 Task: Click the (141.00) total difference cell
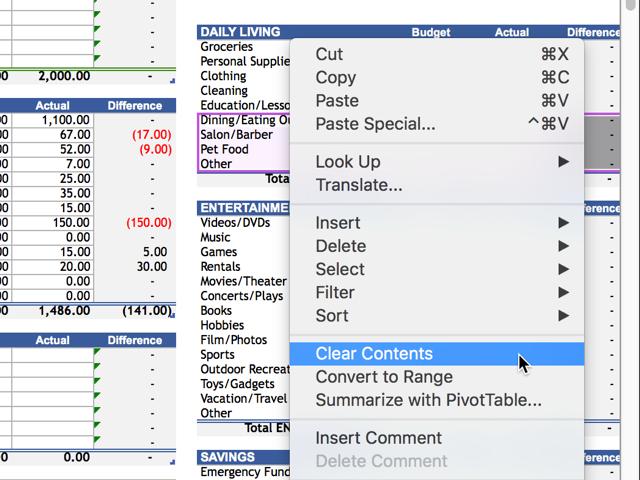135,311
